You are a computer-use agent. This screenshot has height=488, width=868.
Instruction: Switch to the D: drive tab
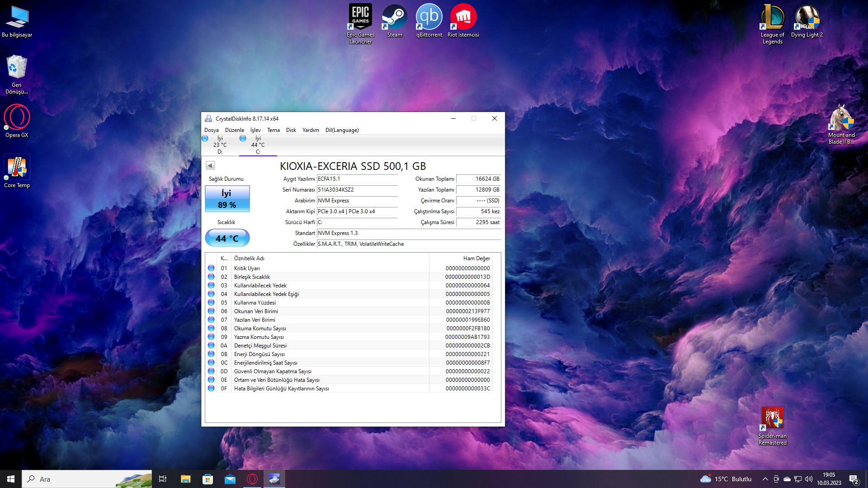[220, 145]
